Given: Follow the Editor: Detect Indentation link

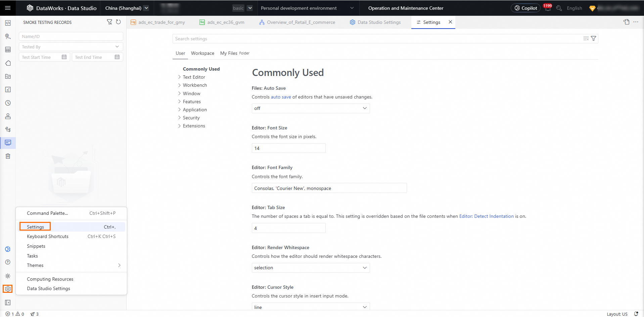Looking at the screenshot, I should (486, 216).
